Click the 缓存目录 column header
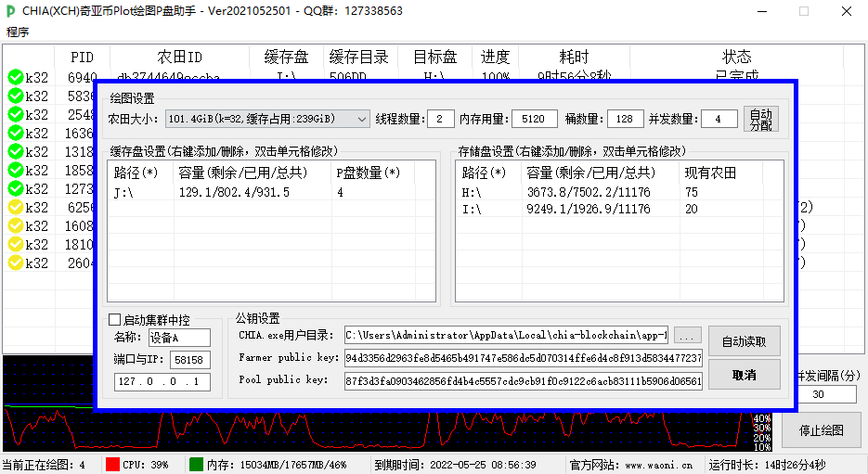 (x=360, y=57)
